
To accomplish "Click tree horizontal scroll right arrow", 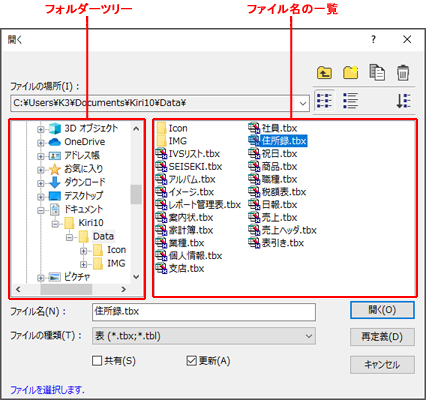I will coord(124,289).
